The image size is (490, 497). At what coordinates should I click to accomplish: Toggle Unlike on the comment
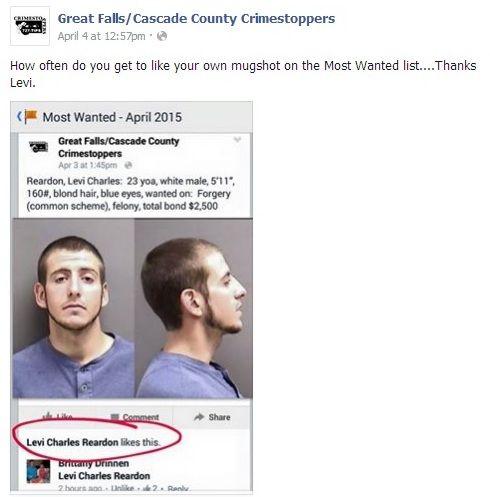122,489
